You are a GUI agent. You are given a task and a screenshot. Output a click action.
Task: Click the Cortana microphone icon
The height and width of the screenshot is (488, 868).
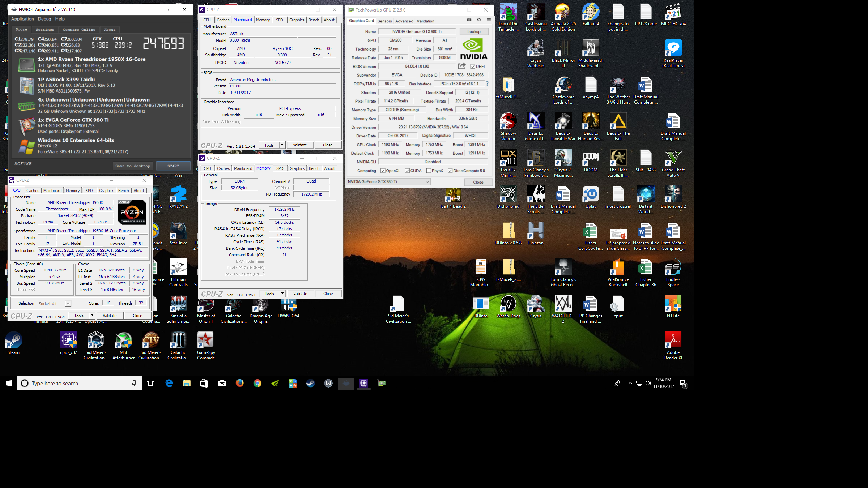coord(134,383)
